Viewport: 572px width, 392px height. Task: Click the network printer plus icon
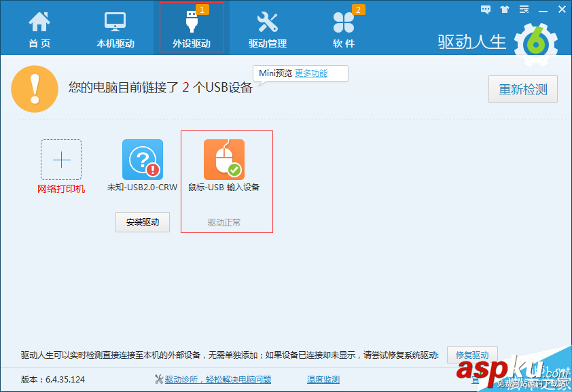pos(61,158)
